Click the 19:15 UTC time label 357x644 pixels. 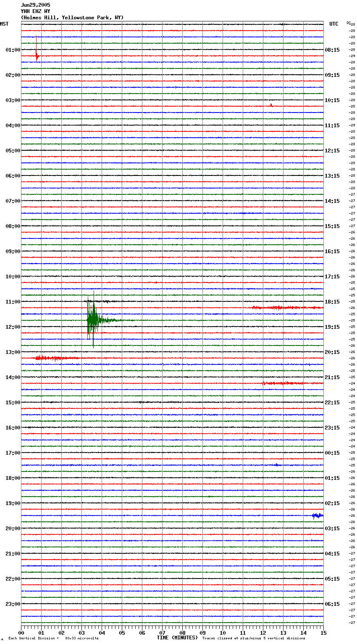332,327
